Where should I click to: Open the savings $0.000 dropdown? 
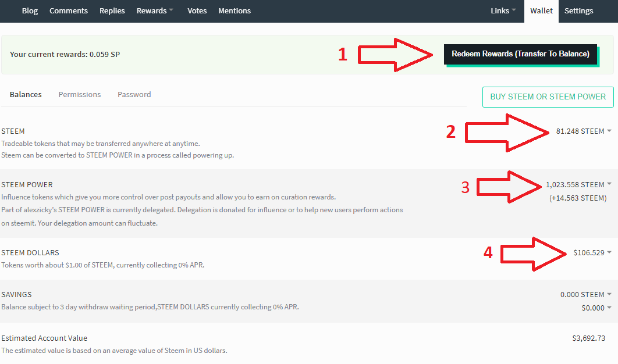pos(596,308)
